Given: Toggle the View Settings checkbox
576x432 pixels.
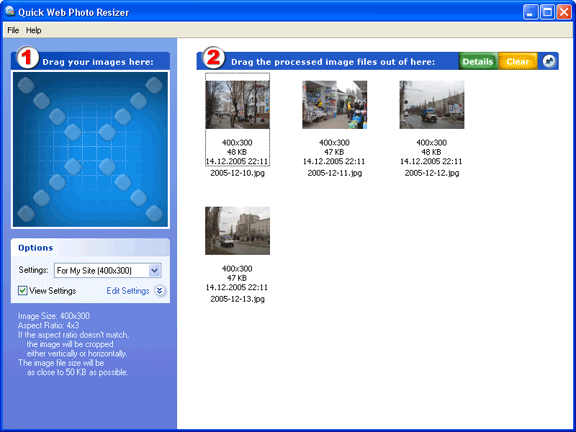Looking at the screenshot, I should tap(23, 291).
